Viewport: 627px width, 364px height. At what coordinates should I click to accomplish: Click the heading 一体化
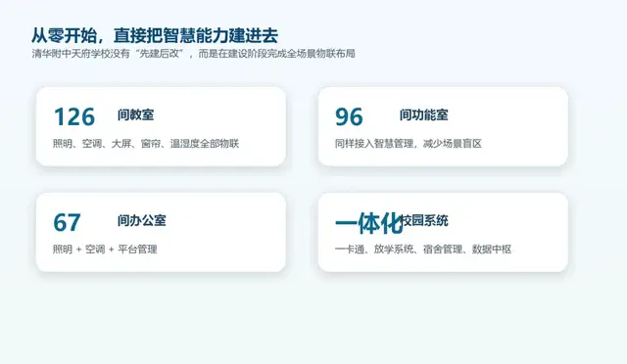[x=368, y=223]
